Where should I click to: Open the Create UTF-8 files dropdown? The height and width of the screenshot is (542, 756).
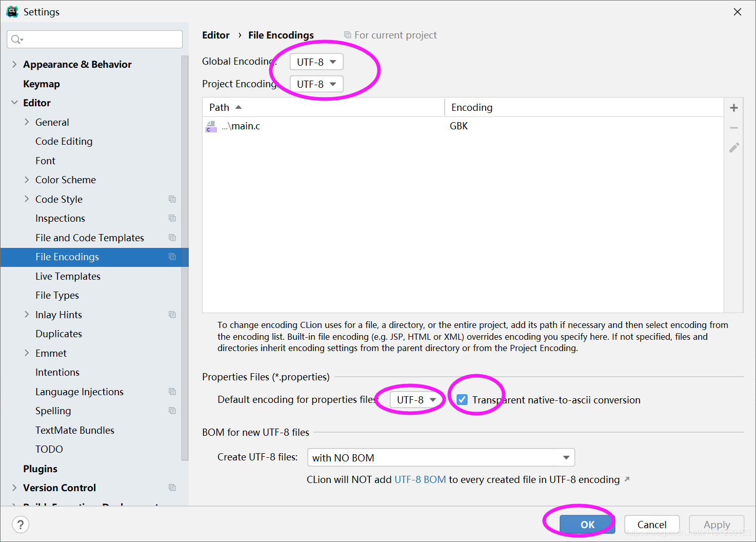click(441, 457)
